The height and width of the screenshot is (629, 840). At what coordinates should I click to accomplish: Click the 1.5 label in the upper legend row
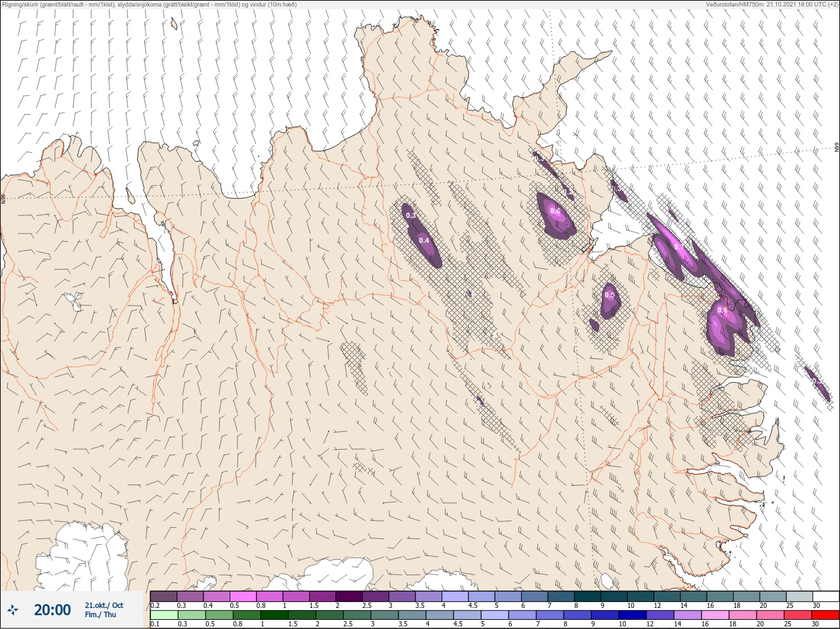pos(314,605)
